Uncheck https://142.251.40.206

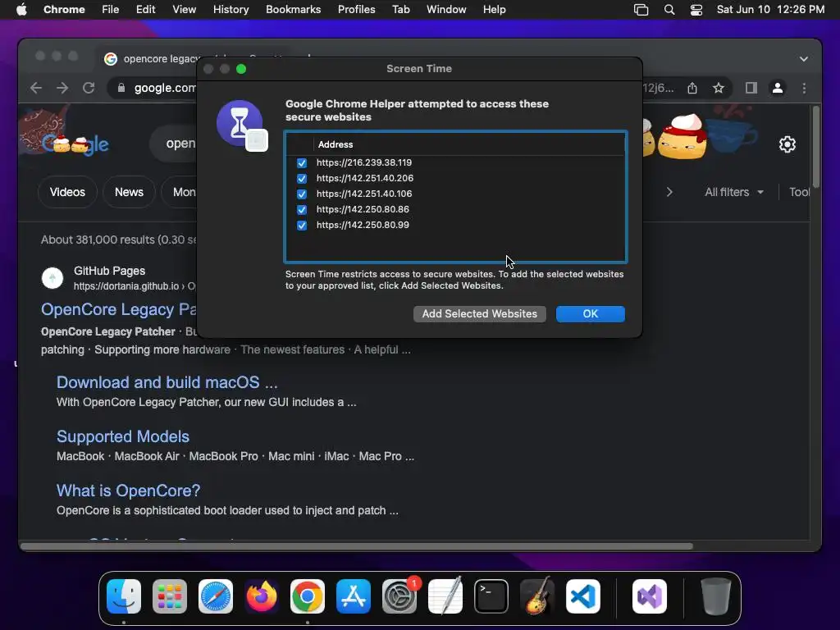point(302,178)
